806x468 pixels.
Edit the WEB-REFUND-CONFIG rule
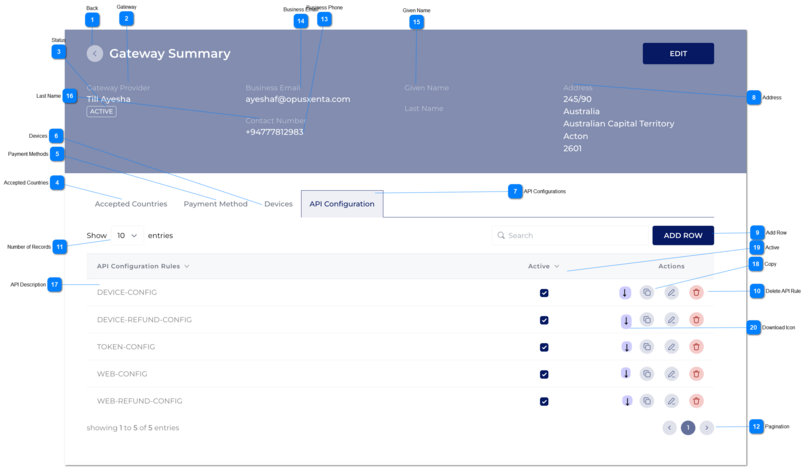click(x=671, y=401)
